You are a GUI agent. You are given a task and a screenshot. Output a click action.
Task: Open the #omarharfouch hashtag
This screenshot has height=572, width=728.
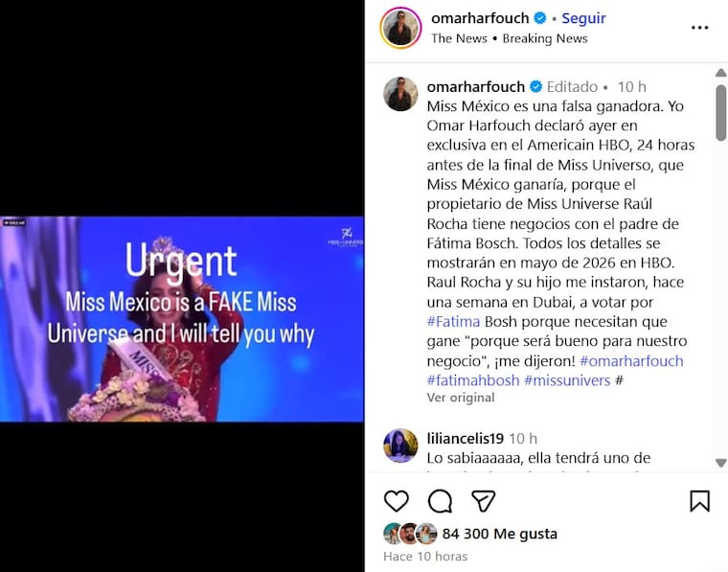point(631,361)
